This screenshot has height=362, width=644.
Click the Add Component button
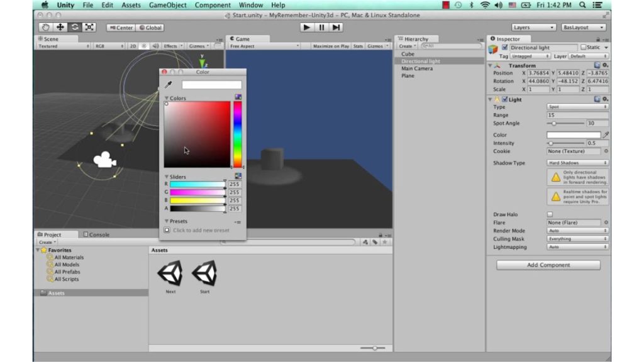[x=548, y=265]
